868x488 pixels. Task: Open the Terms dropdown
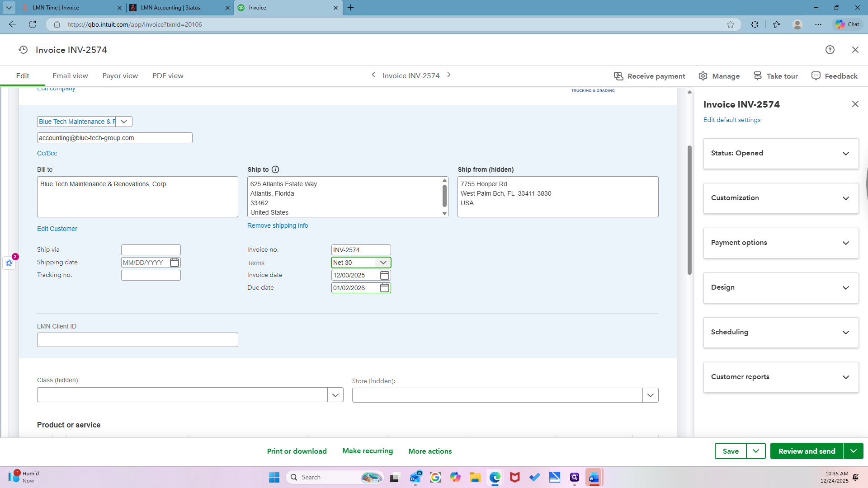click(383, 263)
